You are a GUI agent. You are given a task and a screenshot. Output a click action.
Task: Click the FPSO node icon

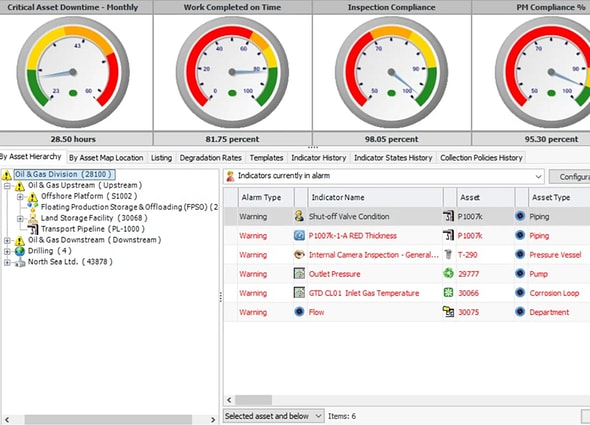tap(33, 207)
